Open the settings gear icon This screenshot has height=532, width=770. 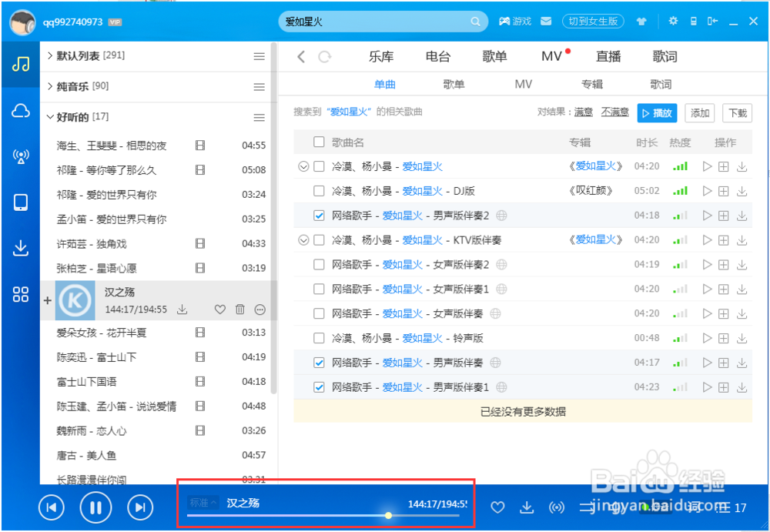coord(673,21)
